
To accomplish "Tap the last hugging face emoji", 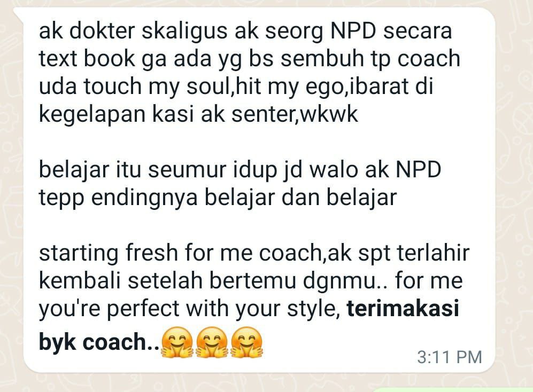I will click(x=247, y=342).
